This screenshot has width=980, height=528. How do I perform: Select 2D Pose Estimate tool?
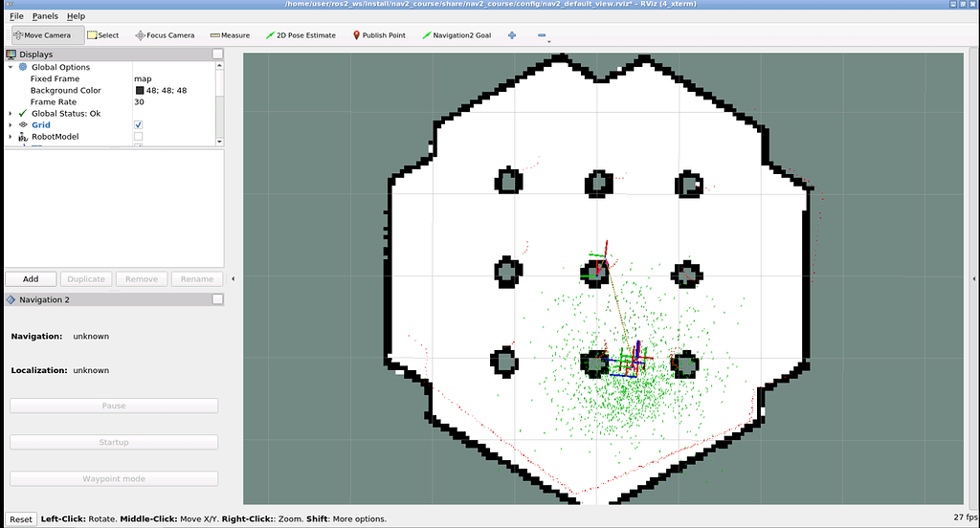tap(301, 35)
